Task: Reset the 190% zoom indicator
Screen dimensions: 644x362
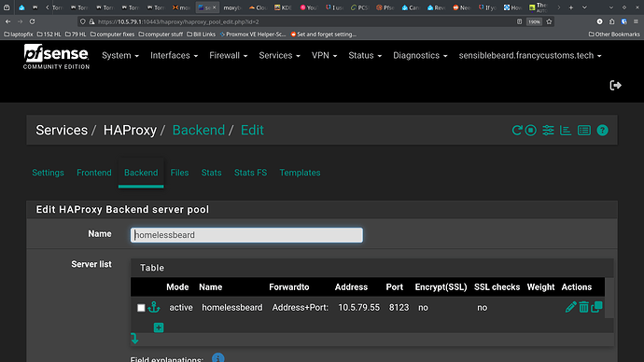Action: 534,21
